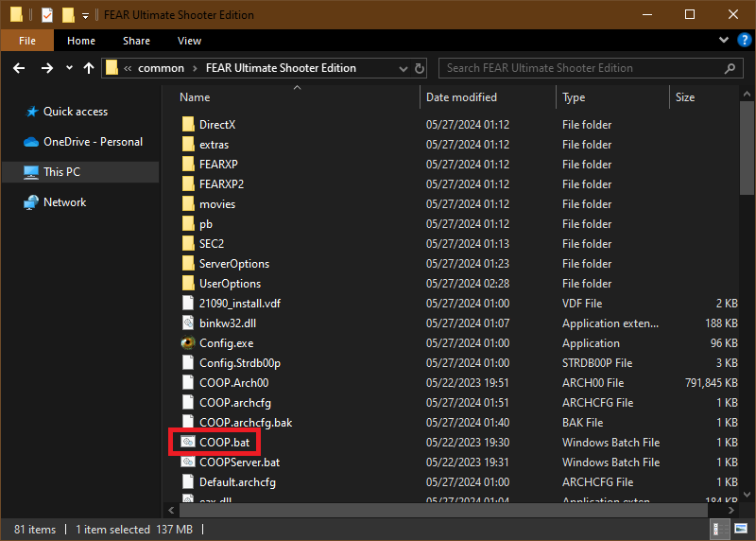Open the Properties quick access toolbar button
This screenshot has width=756, height=541.
[46, 15]
